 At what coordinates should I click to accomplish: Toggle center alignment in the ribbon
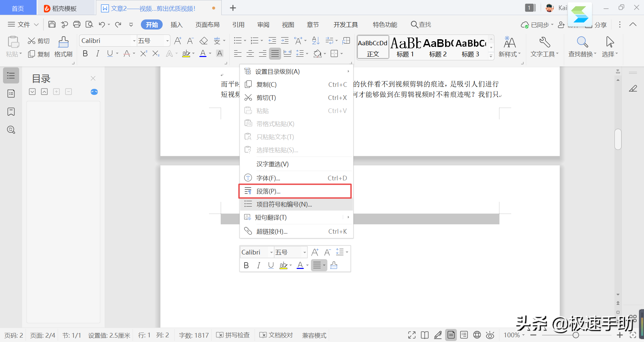(x=250, y=53)
